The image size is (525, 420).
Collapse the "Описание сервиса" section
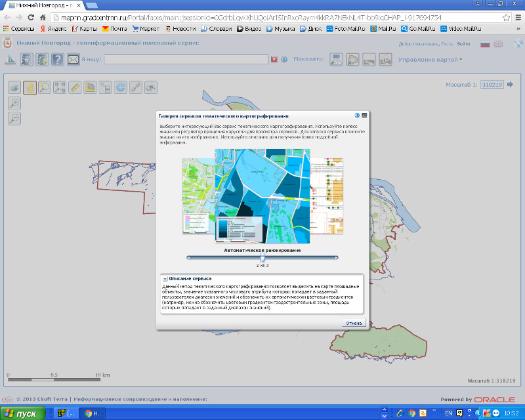[165, 279]
